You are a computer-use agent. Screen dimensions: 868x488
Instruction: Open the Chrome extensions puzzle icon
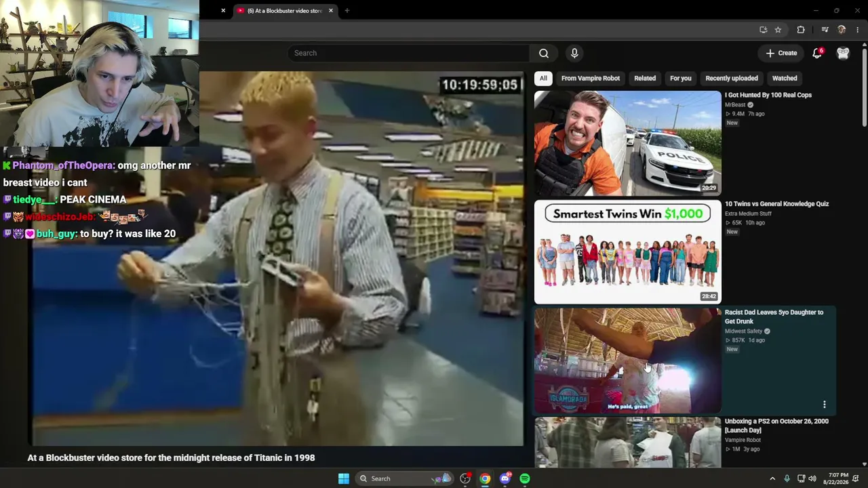(801, 30)
